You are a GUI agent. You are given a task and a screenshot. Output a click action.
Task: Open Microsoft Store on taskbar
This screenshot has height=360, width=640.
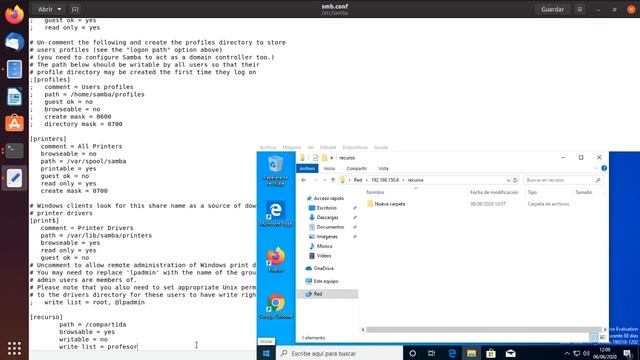(491, 353)
